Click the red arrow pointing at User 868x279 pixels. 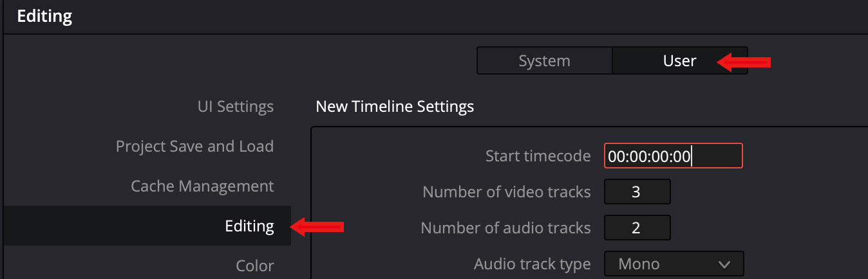pos(744,62)
